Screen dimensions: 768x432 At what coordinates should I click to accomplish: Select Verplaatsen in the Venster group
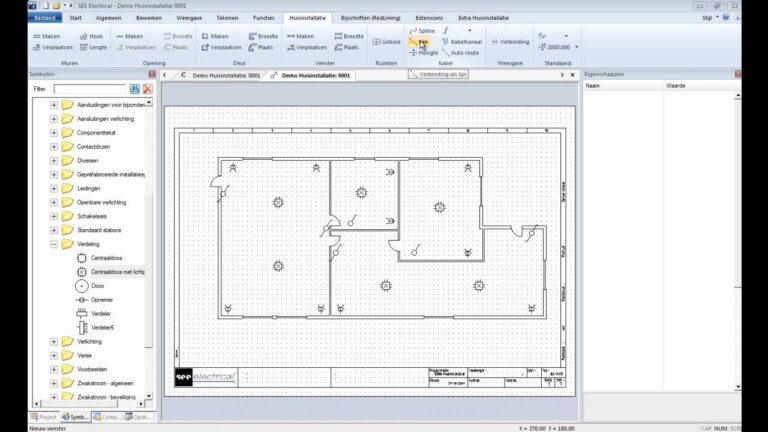(x=307, y=48)
